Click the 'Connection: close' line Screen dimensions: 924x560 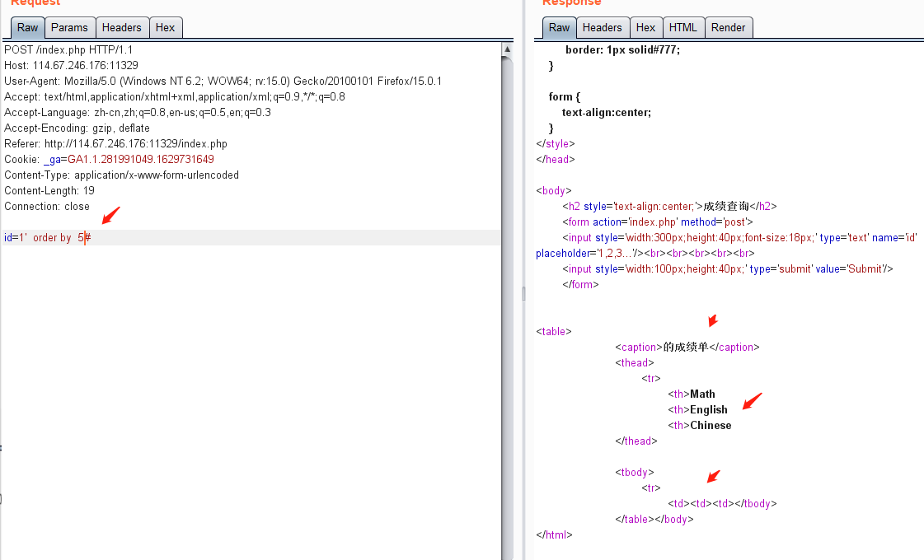(47, 207)
